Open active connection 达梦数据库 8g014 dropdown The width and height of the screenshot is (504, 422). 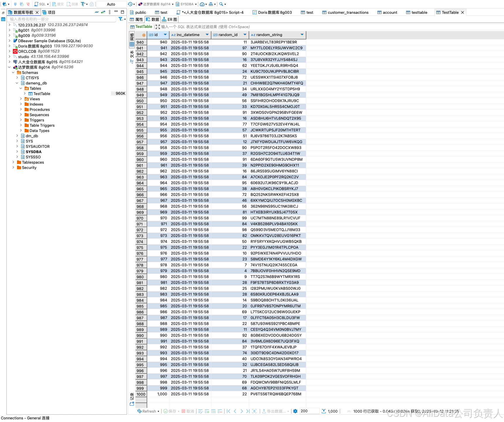tap(156, 4)
